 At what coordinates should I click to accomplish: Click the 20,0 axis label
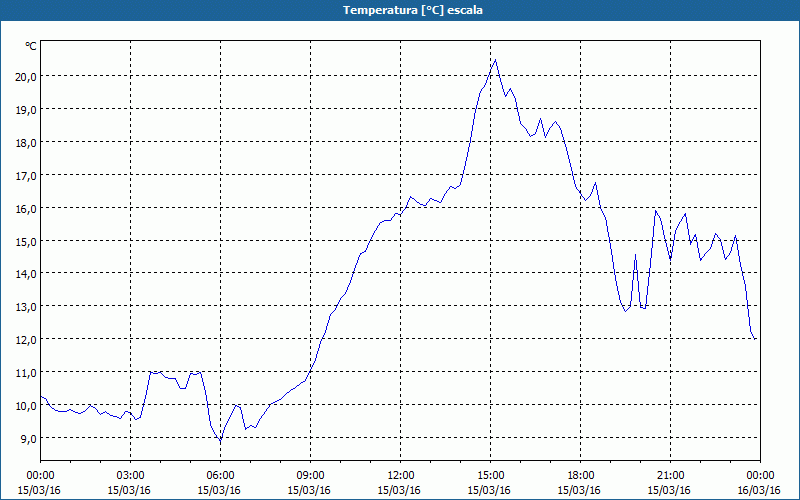[26, 77]
